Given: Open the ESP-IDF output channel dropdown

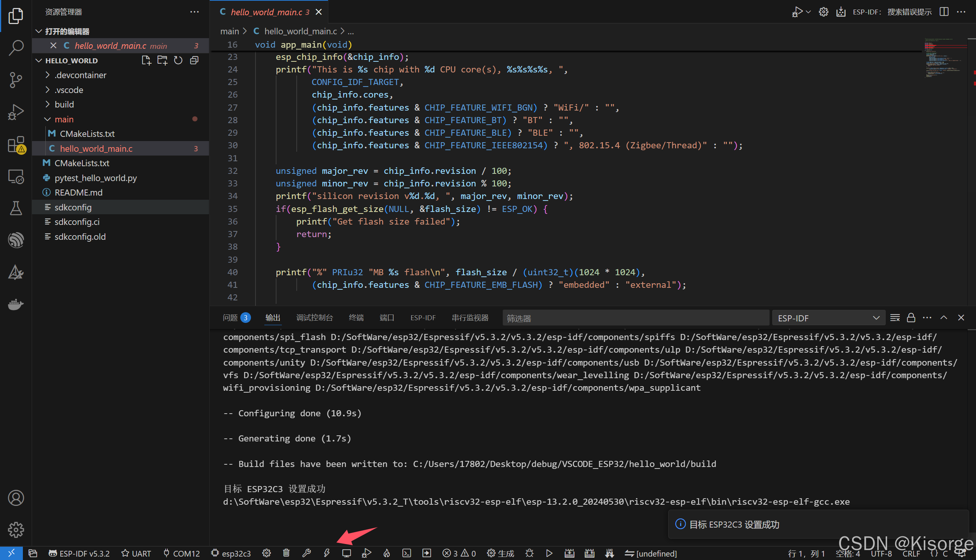Looking at the screenshot, I should click(828, 318).
